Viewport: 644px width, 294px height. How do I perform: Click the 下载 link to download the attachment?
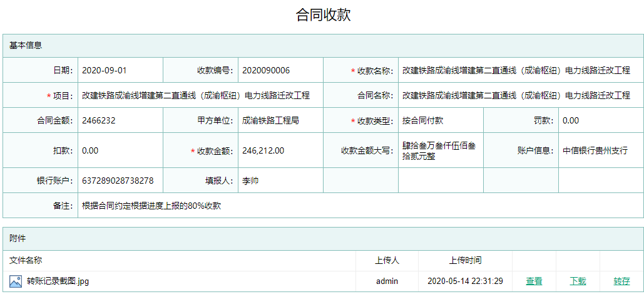point(578,281)
